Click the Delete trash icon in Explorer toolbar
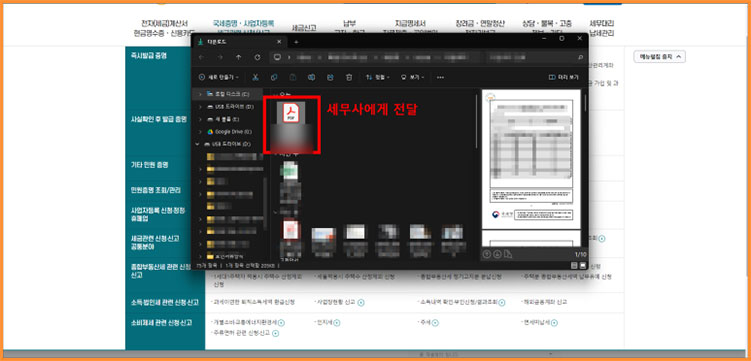 pyautogui.click(x=349, y=77)
